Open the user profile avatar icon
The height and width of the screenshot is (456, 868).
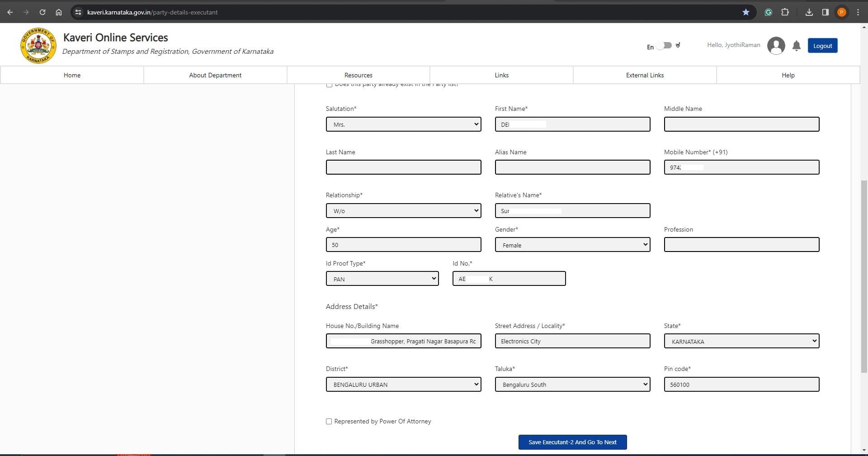tap(776, 46)
